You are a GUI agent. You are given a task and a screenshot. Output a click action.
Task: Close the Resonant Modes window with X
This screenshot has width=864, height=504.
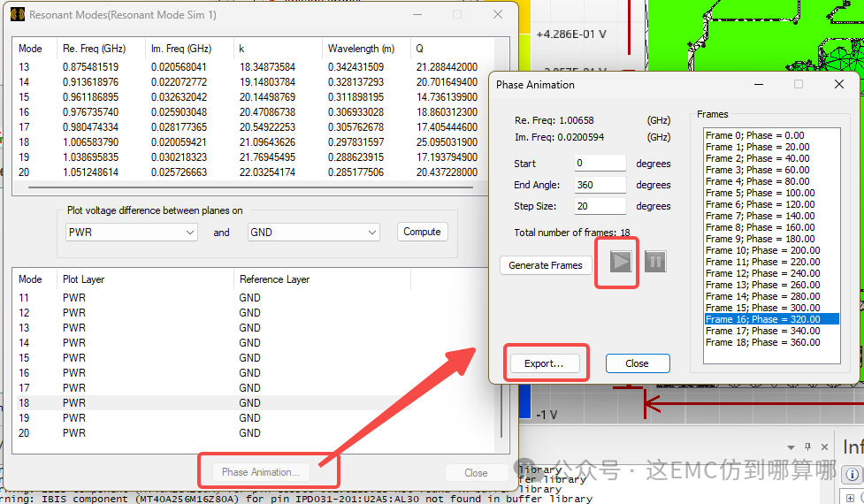498,14
